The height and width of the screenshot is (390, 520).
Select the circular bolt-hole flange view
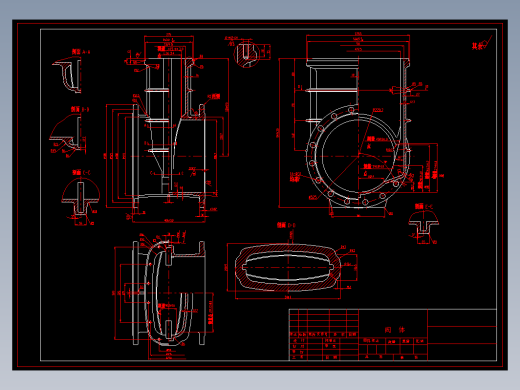(358, 155)
